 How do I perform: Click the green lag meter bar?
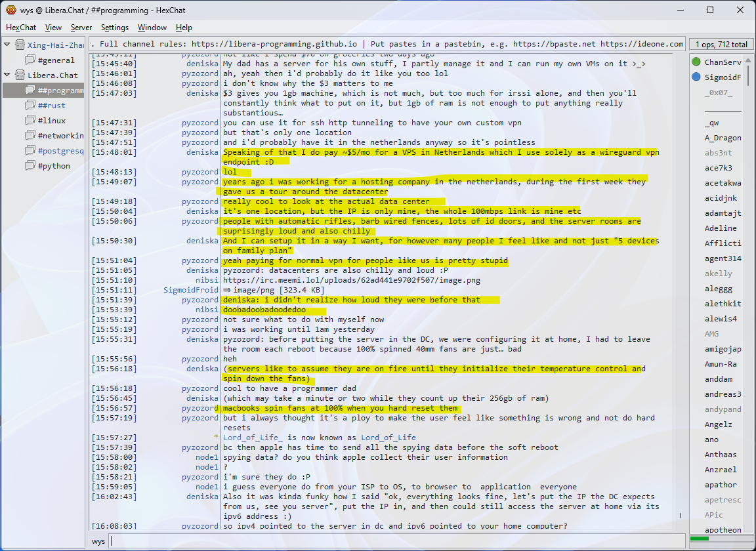(700, 539)
